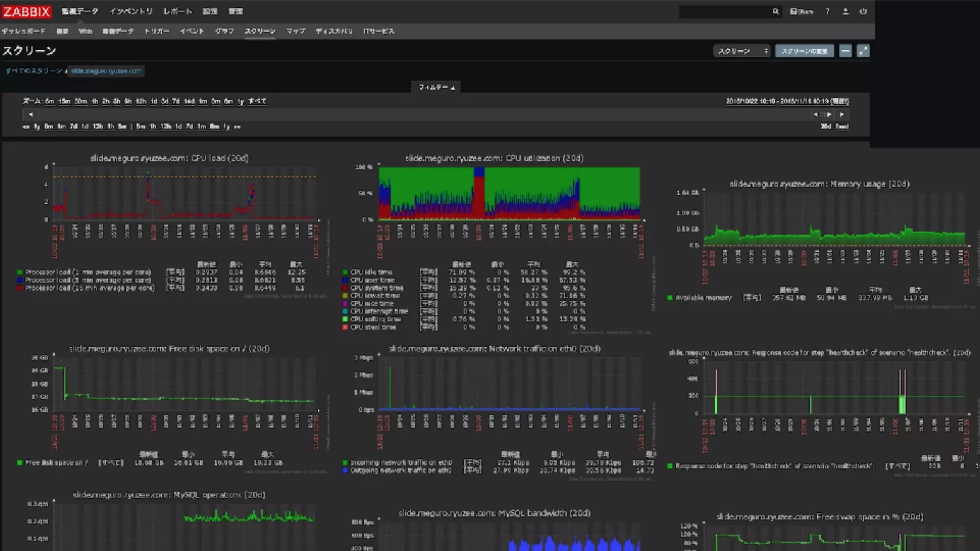Set zoom to 30m
The width and height of the screenshot is (980, 551).
coord(80,101)
